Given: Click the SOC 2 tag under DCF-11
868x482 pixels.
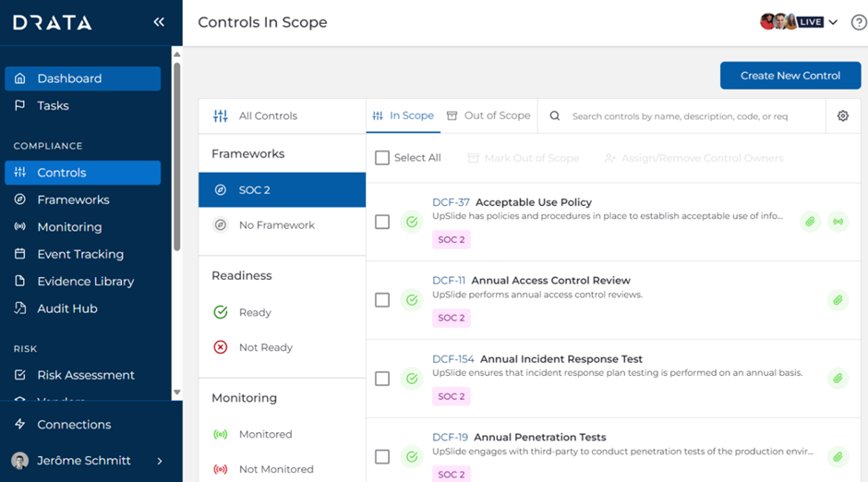Looking at the screenshot, I should [x=452, y=318].
